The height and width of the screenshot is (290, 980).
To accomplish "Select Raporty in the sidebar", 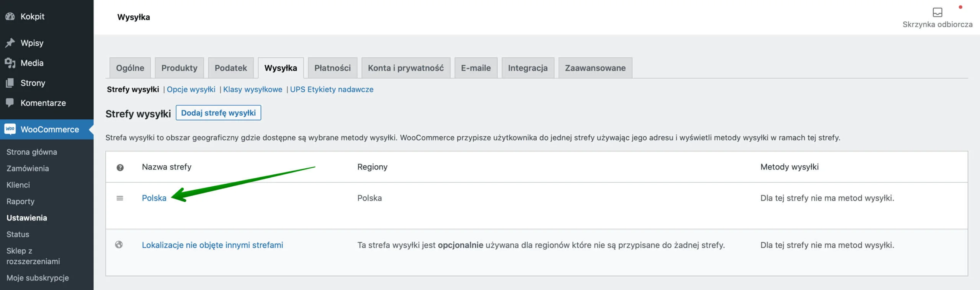I will (20, 201).
